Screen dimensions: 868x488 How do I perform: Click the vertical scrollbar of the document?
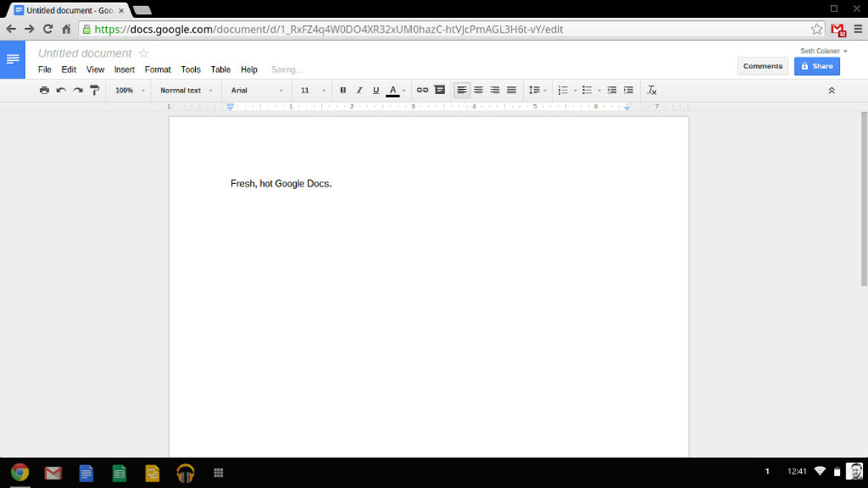point(864,200)
